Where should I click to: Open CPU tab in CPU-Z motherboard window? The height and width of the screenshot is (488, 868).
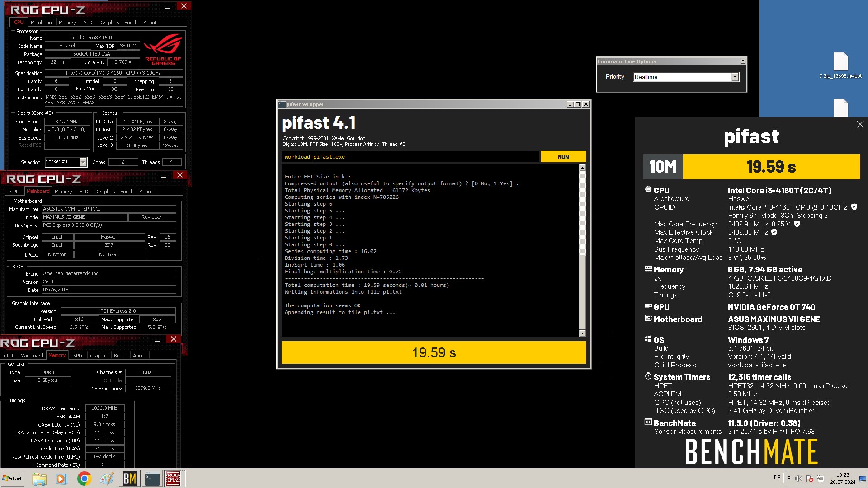point(15,192)
